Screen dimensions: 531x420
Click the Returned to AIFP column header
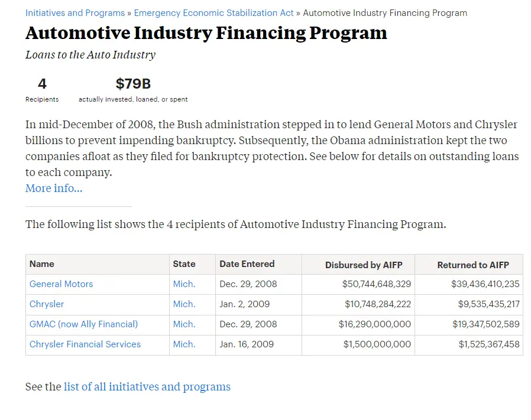(472, 265)
